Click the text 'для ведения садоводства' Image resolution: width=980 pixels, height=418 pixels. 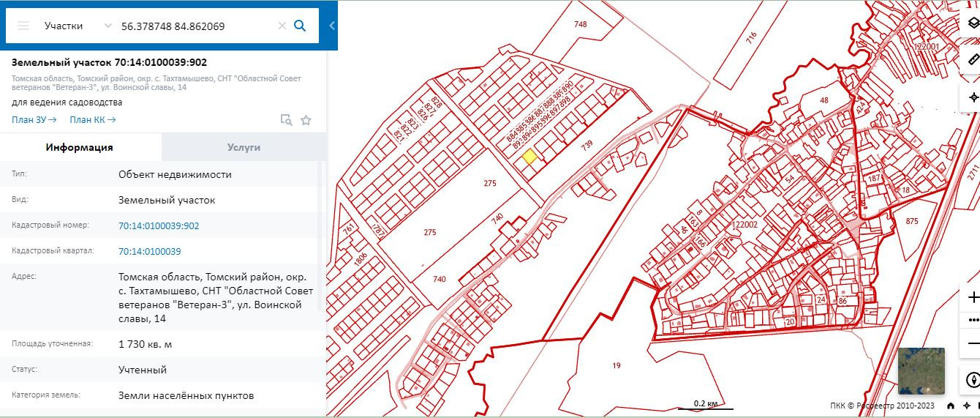click(x=67, y=102)
